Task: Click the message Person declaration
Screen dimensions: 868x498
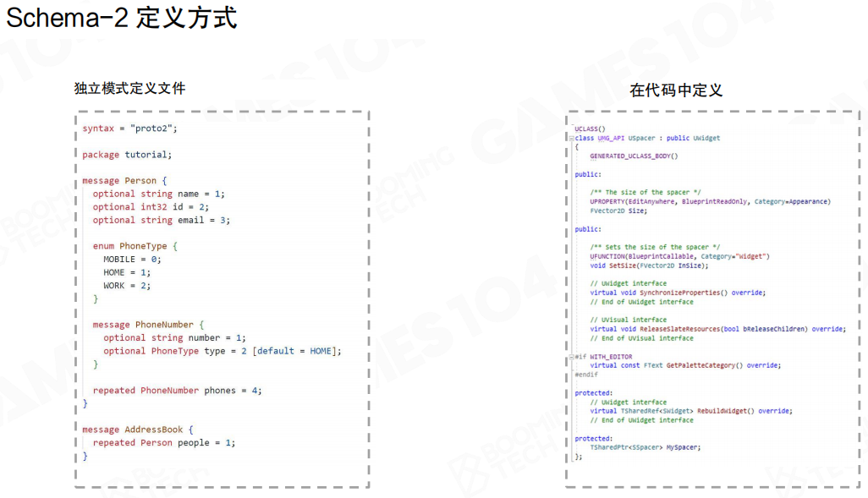Action: point(124,181)
